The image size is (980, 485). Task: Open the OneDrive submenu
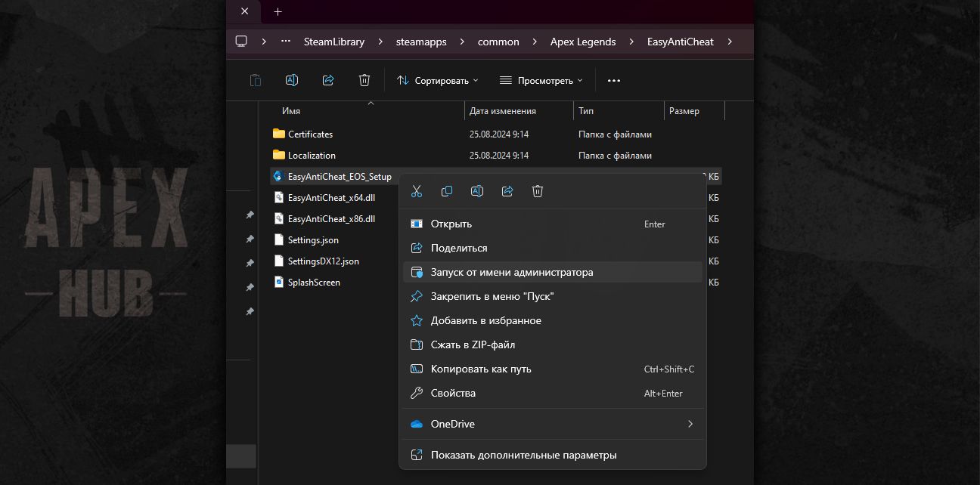(x=553, y=424)
